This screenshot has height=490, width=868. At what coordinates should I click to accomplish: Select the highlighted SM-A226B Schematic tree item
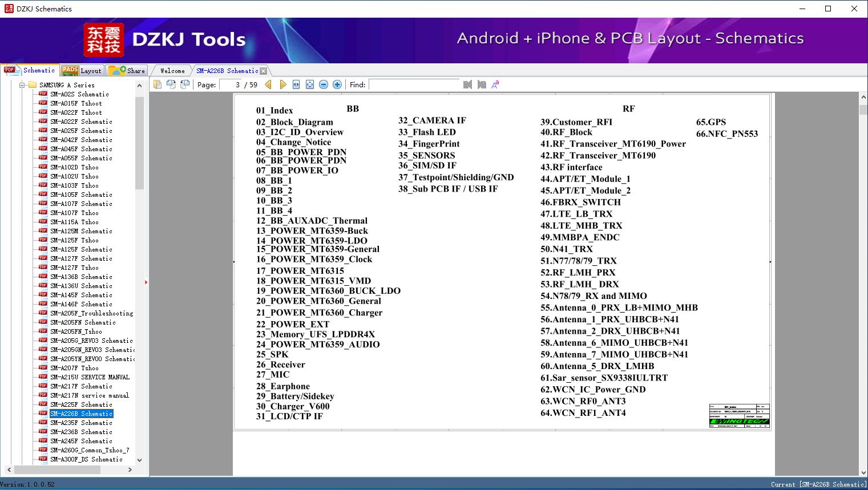coord(81,414)
